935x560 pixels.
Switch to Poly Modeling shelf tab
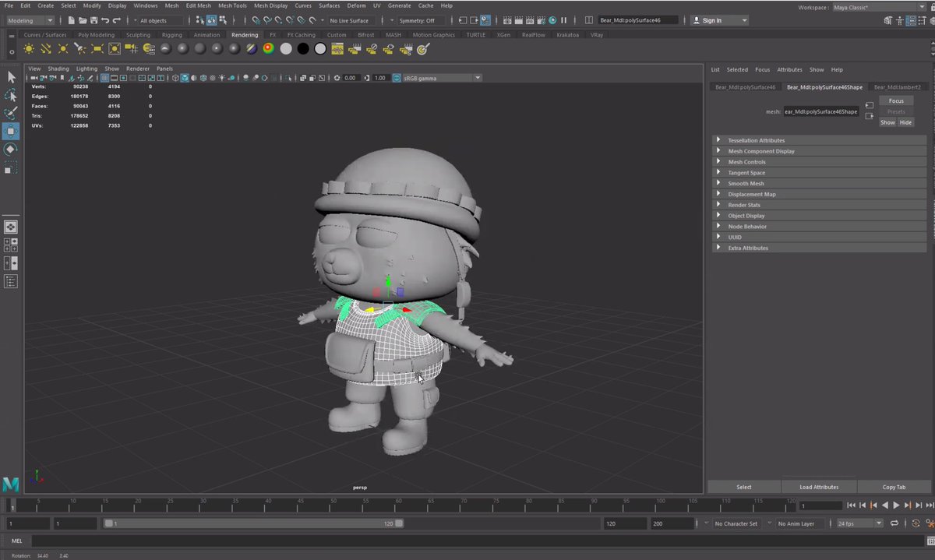(x=96, y=35)
